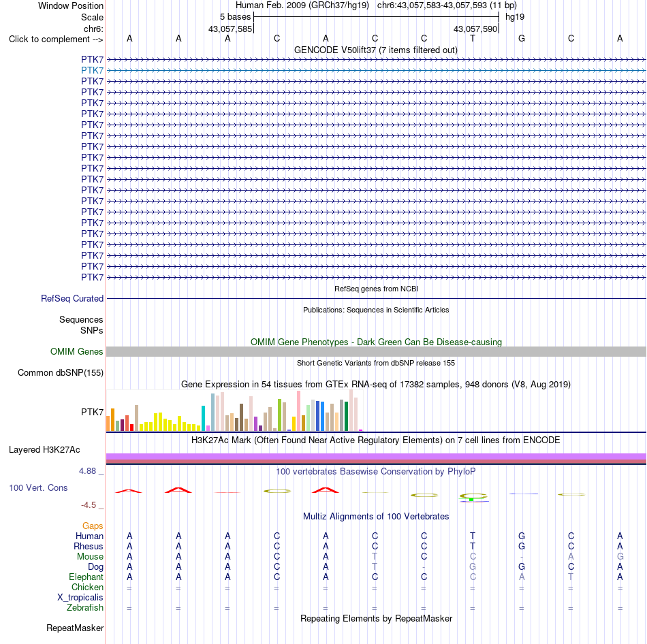Select the X_tropicalis alignment row label
The height and width of the screenshot is (644, 647).
80,598
